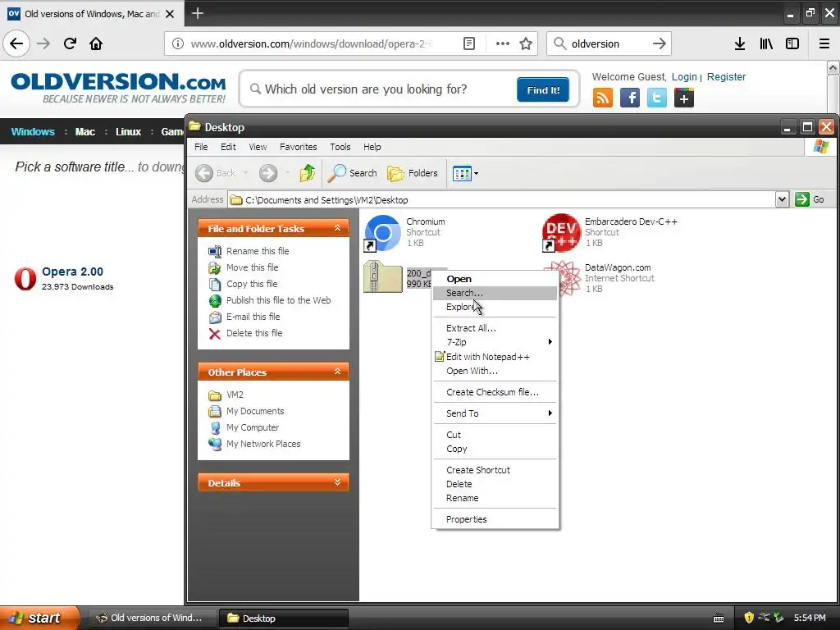Switch to Desktop taskbar button
This screenshot has width=840, height=630.
(283, 619)
